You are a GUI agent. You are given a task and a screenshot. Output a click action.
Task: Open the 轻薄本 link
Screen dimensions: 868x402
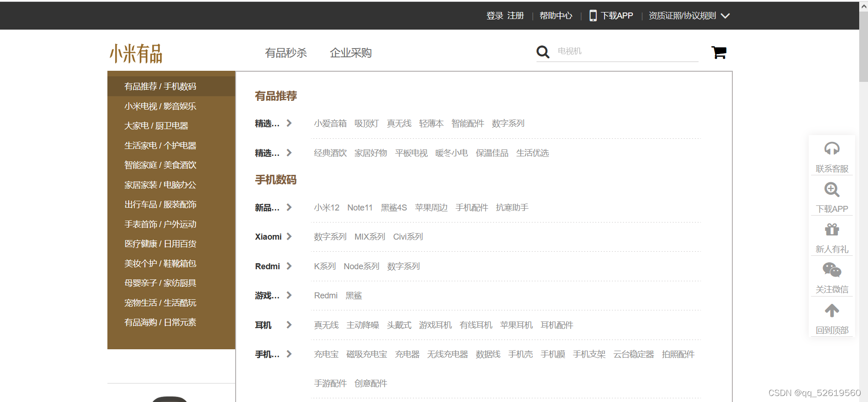(x=431, y=124)
